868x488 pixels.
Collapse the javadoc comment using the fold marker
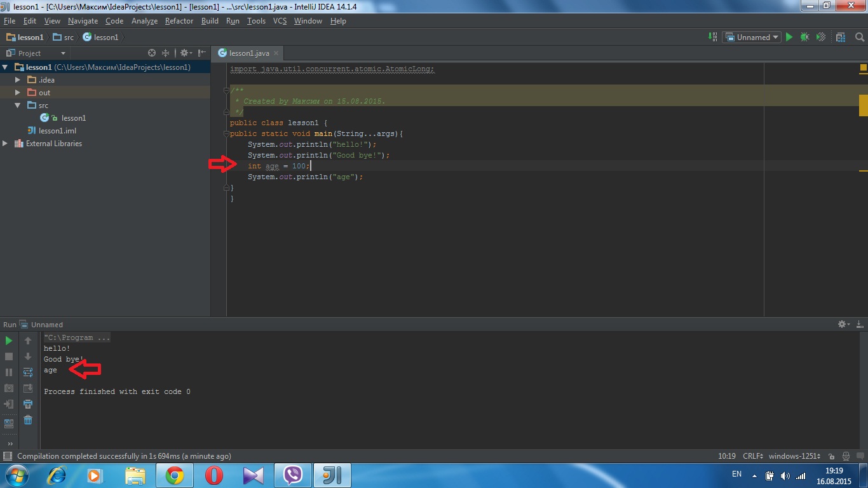pyautogui.click(x=227, y=90)
